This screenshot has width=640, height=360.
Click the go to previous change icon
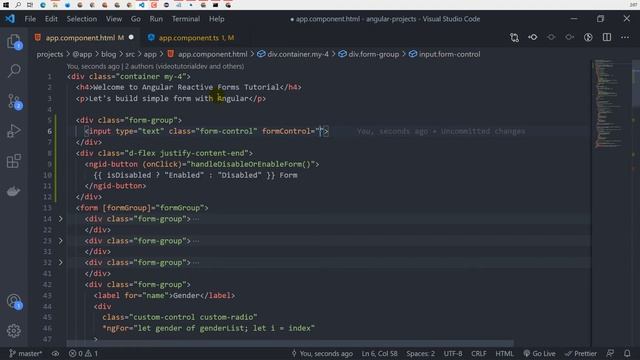[x=551, y=38]
